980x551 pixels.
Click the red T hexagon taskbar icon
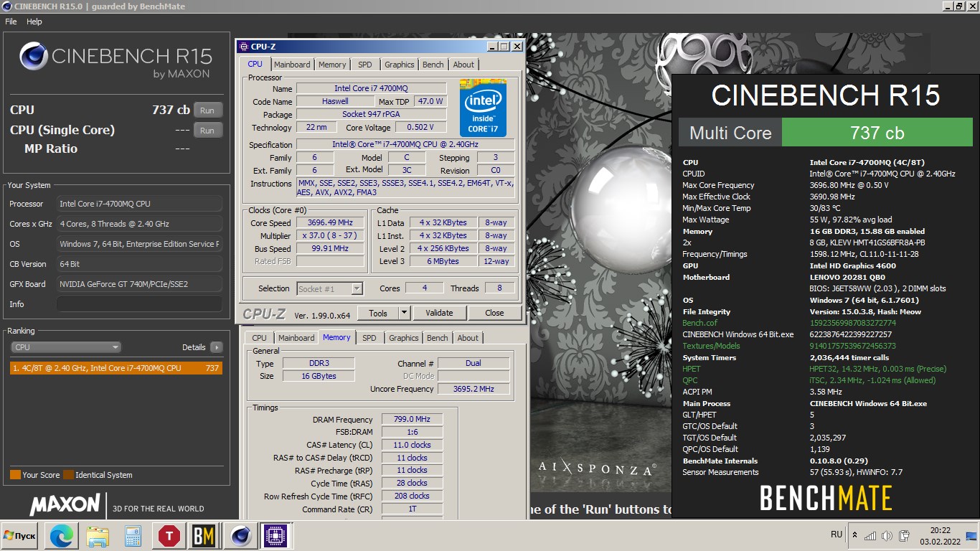click(169, 536)
